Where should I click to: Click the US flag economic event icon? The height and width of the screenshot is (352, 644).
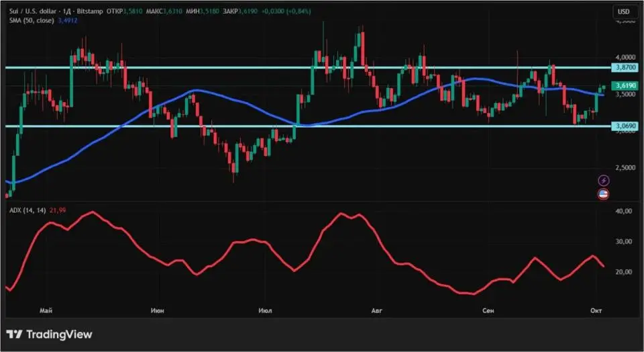(603, 194)
